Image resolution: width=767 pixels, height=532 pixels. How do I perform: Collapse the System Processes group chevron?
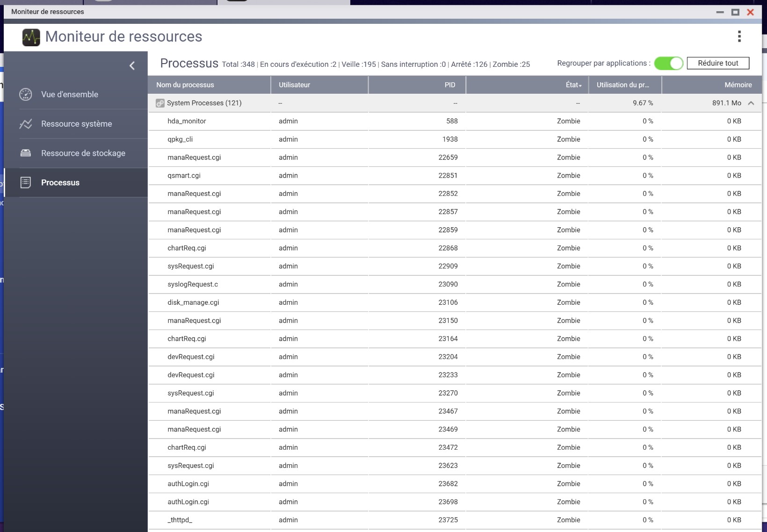click(751, 103)
